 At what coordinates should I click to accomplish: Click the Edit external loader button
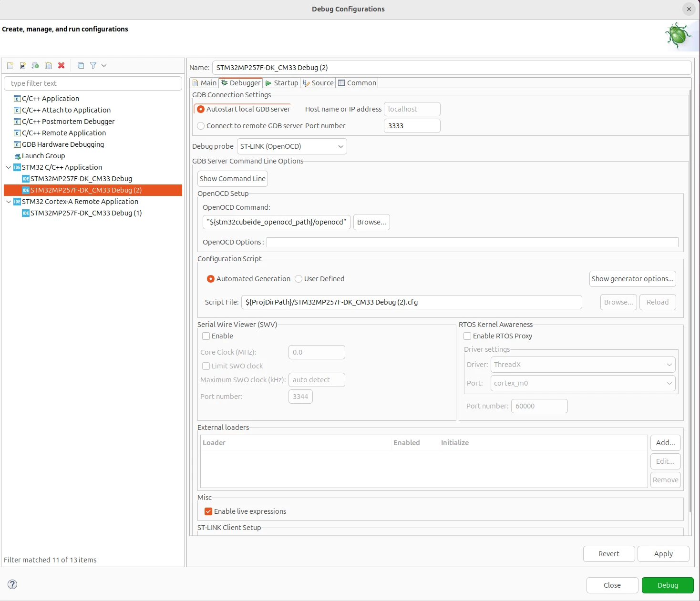[665, 461]
